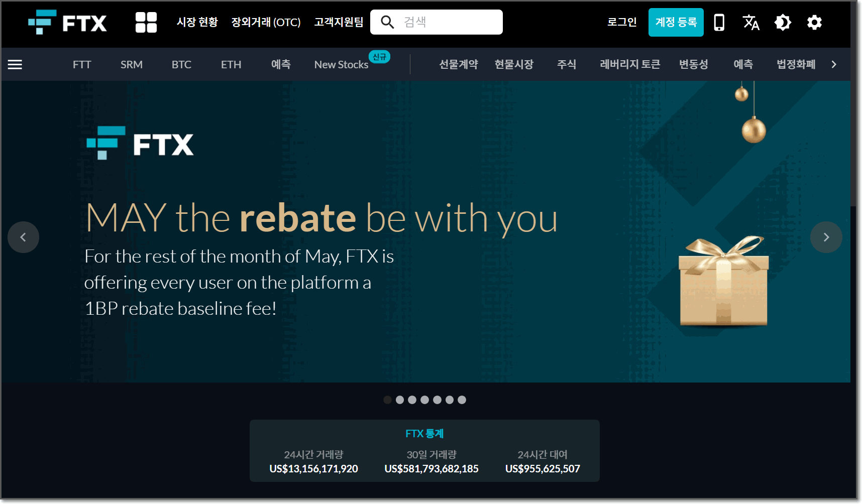Open 장외거래 (OTC) menu
Image resolution: width=862 pixels, height=504 pixels.
(x=266, y=22)
